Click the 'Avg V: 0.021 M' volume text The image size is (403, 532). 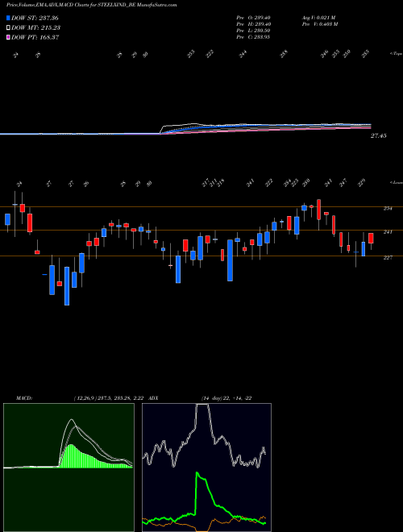click(x=318, y=18)
